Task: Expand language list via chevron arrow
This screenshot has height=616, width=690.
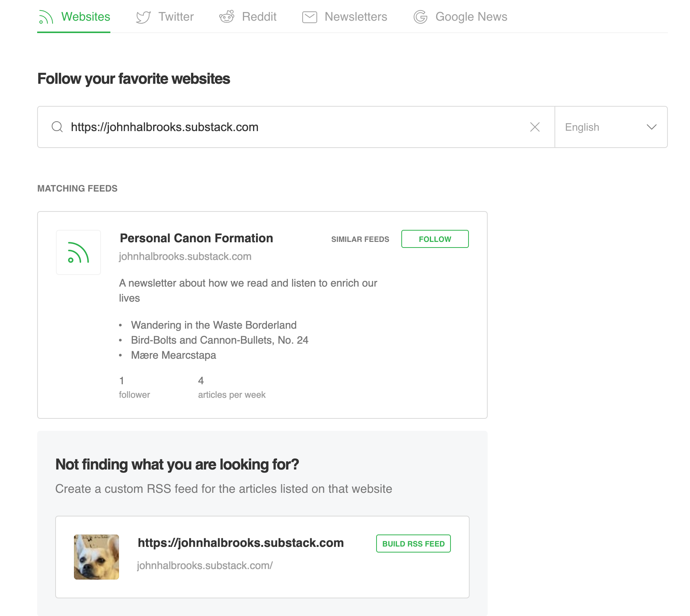Action: (652, 127)
